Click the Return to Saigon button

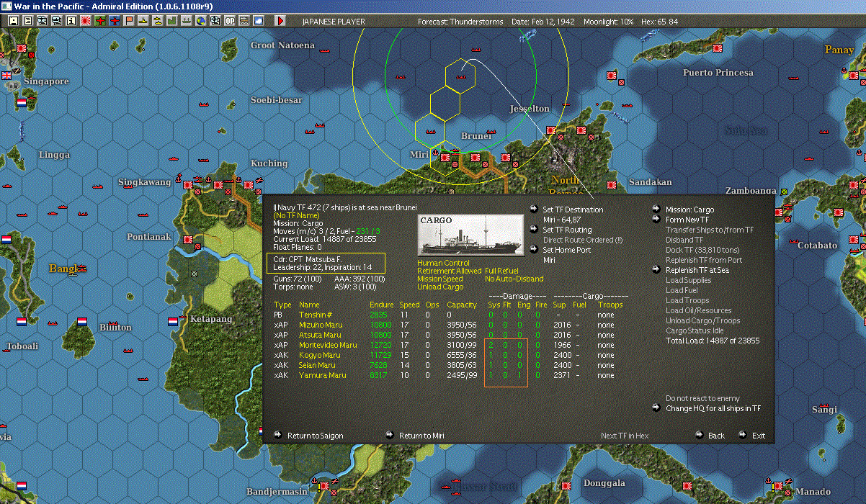tap(278, 435)
